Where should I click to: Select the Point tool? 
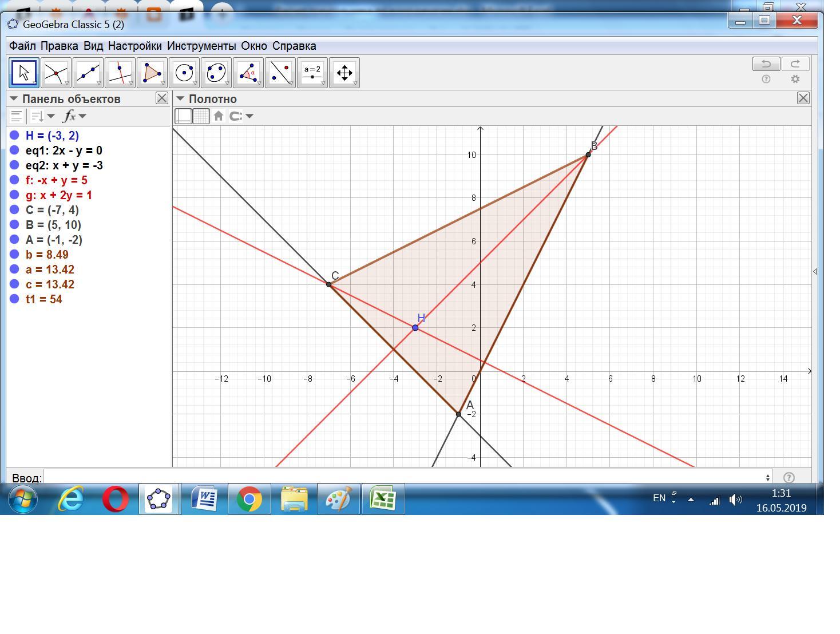pyautogui.click(x=56, y=73)
